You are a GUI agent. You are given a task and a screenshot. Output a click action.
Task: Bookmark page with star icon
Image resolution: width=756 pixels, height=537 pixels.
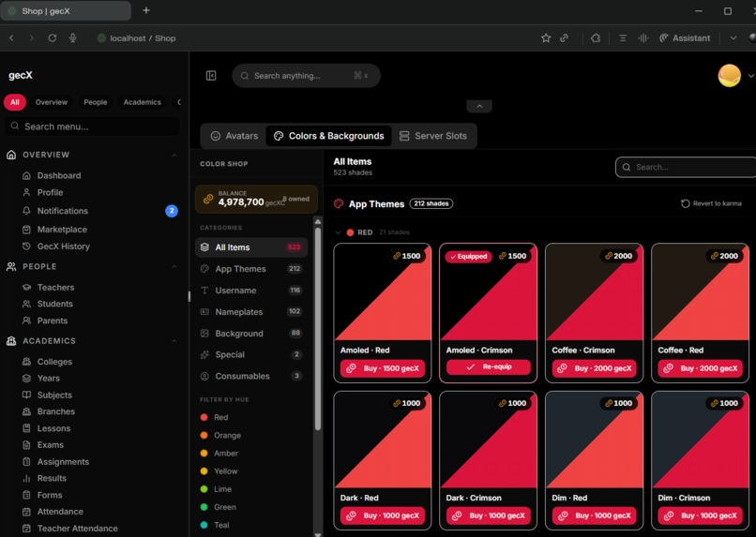pos(546,38)
